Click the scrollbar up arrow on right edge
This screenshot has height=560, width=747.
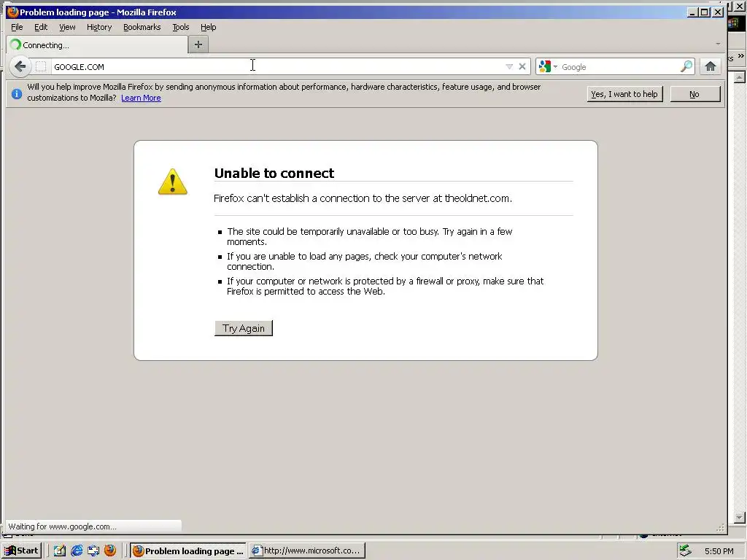tap(740, 77)
